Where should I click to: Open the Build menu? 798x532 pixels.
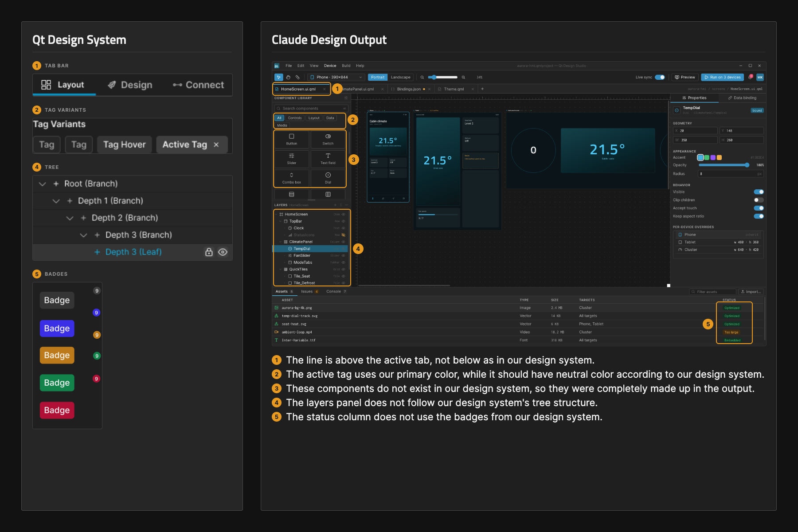click(x=346, y=66)
